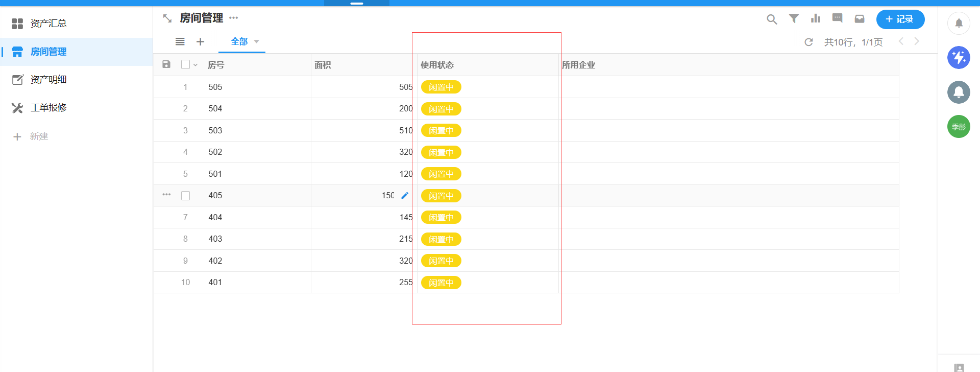The width and height of the screenshot is (980, 372).
Task: Click 闲置中 status tag for room 505
Action: 441,87
